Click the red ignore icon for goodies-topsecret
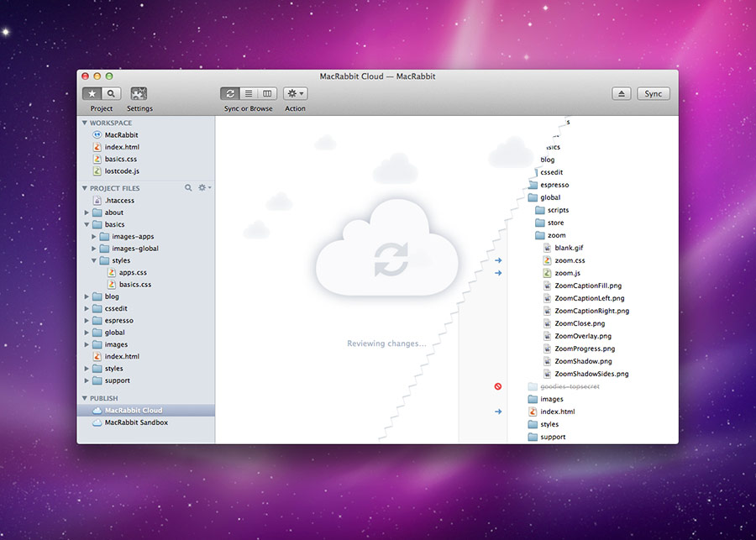Image resolution: width=756 pixels, height=540 pixels. [498, 386]
